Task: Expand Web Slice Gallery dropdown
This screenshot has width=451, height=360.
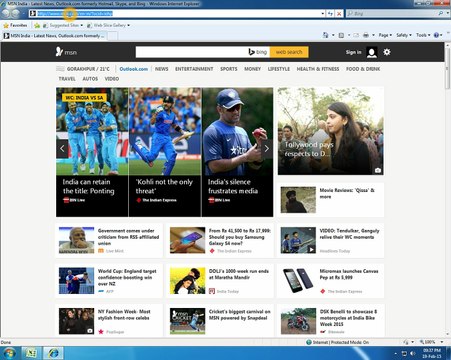Action: pyautogui.click(x=129, y=25)
